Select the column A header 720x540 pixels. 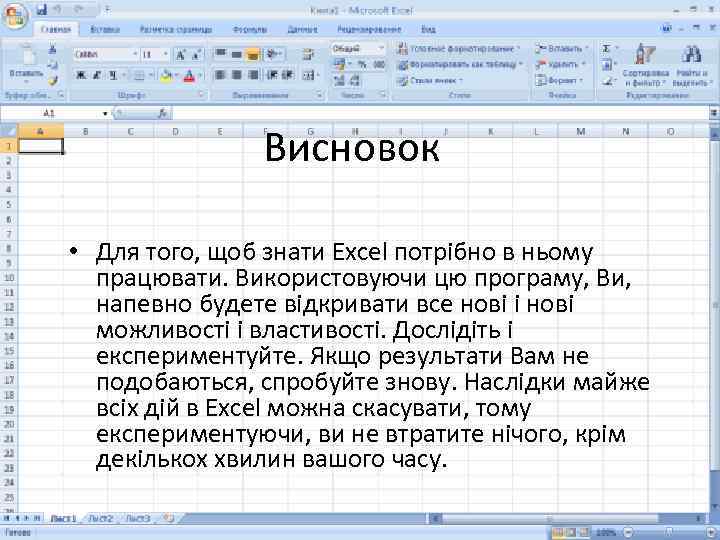tap(40, 131)
